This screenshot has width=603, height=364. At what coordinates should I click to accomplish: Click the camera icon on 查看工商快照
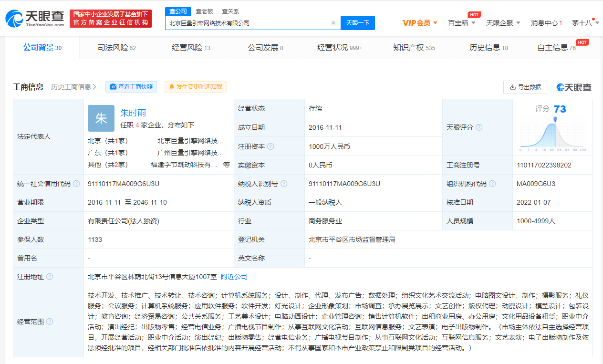click(113, 87)
